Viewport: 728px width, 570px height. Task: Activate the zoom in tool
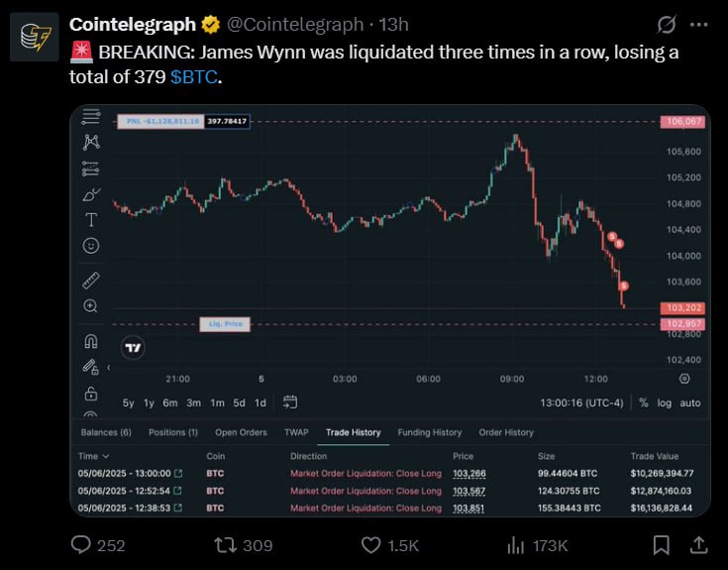(90, 306)
